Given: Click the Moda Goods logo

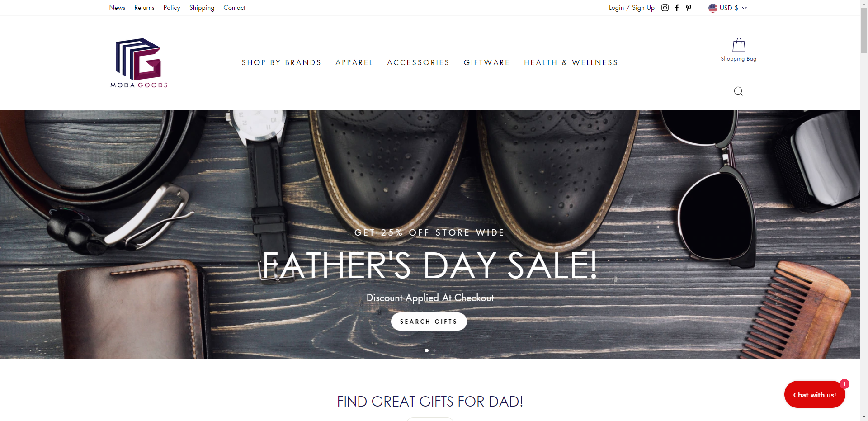Looking at the screenshot, I should tap(139, 63).
